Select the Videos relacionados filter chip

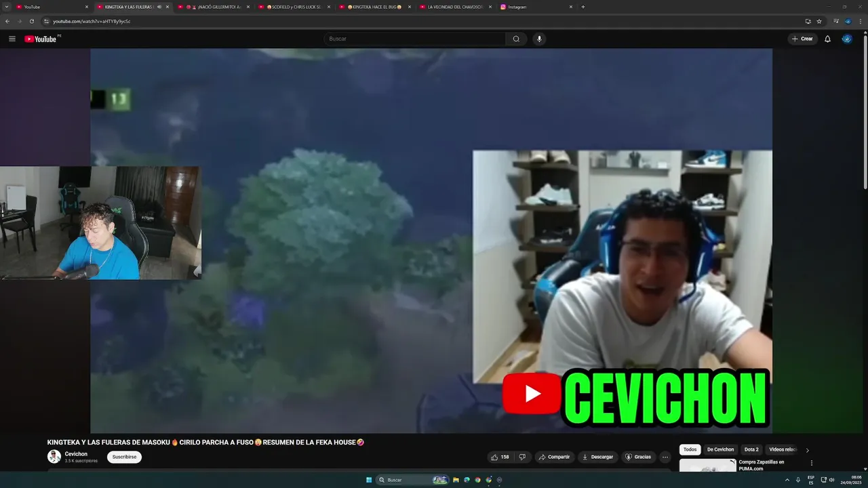coord(783,449)
